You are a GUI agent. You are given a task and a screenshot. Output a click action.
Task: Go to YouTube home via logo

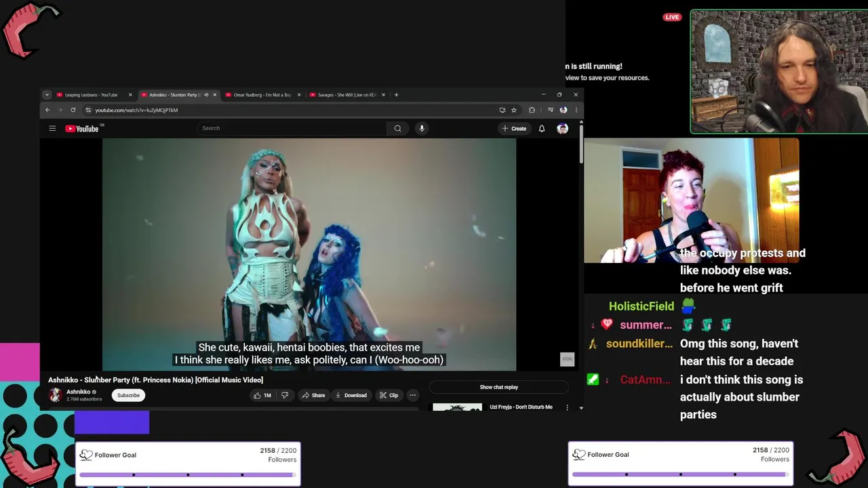[x=82, y=128]
